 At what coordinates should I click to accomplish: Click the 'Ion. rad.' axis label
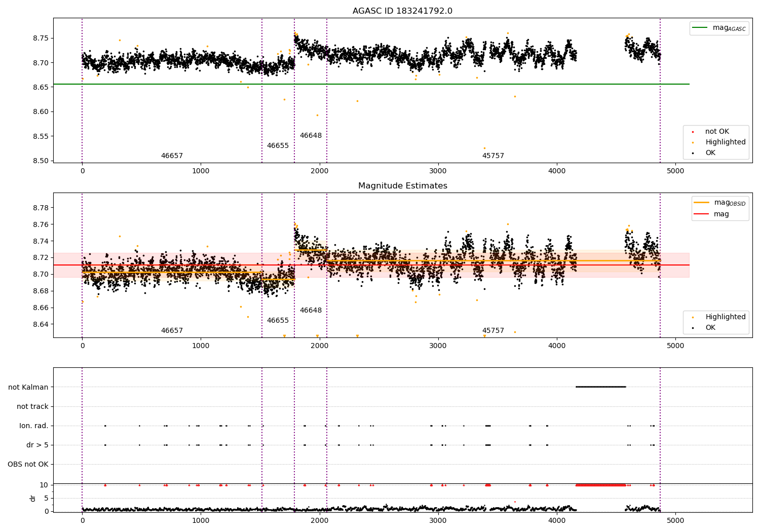pos(34,426)
